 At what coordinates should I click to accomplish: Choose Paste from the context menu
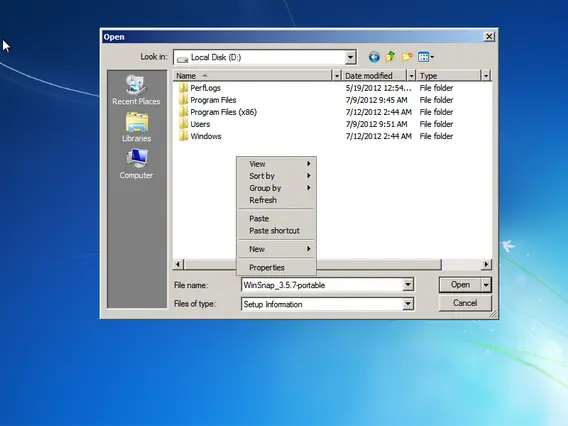coord(276,218)
